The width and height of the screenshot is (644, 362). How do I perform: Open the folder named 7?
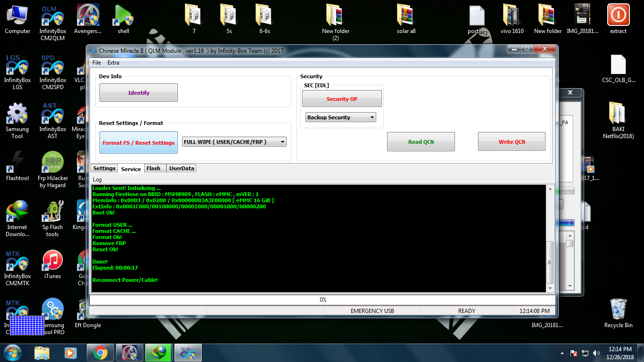pyautogui.click(x=194, y=19)
